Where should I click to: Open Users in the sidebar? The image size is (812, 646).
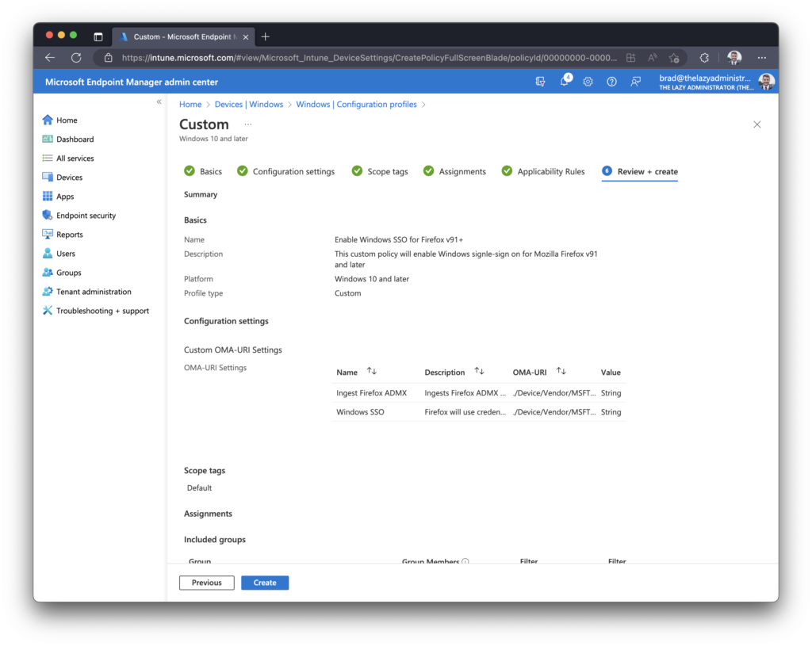(x=59, y=254)
